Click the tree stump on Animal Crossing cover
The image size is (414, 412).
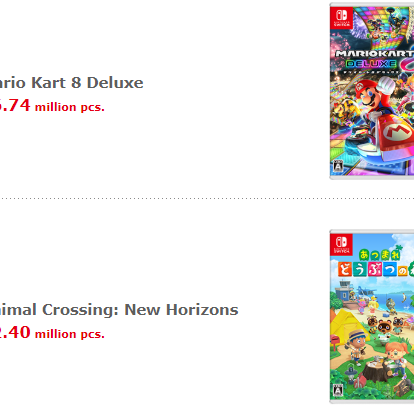[376, 370]
